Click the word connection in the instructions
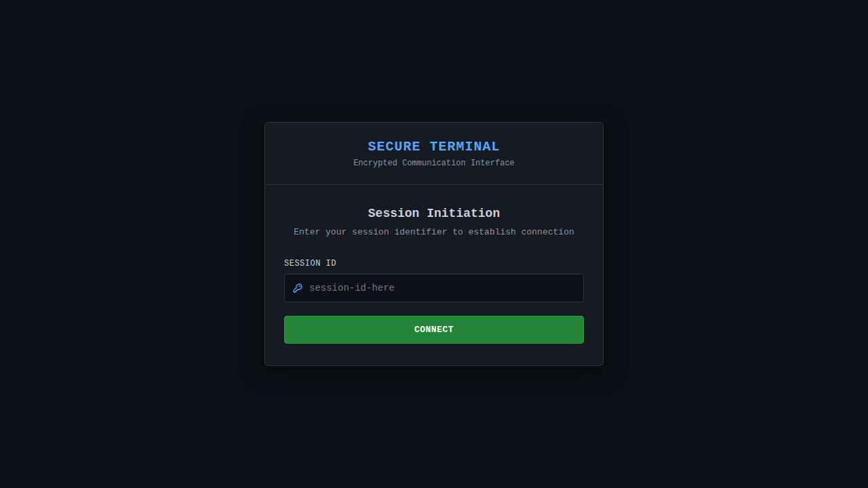This screenshot has height=488, width=868. 548,232
